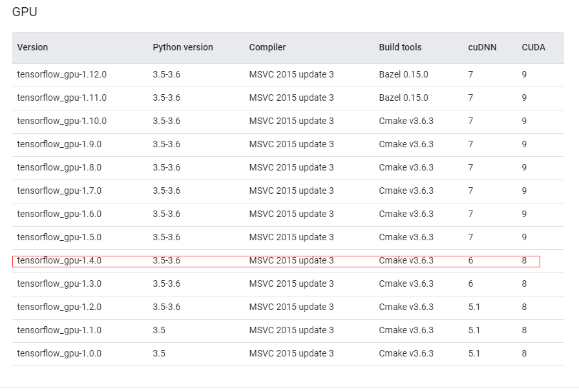The image size is (579, 392).
Task: Select the Build tools column header
Action: [400, 47]
